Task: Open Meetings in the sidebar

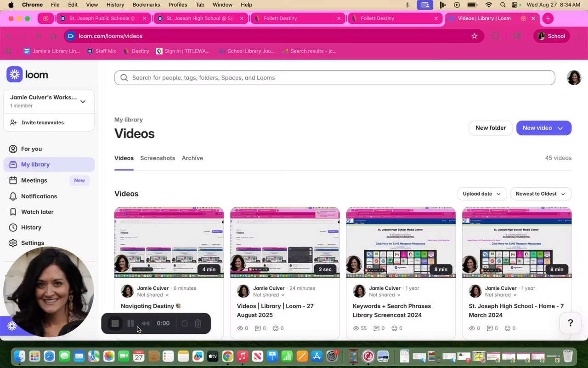Action: coord(49,180)
